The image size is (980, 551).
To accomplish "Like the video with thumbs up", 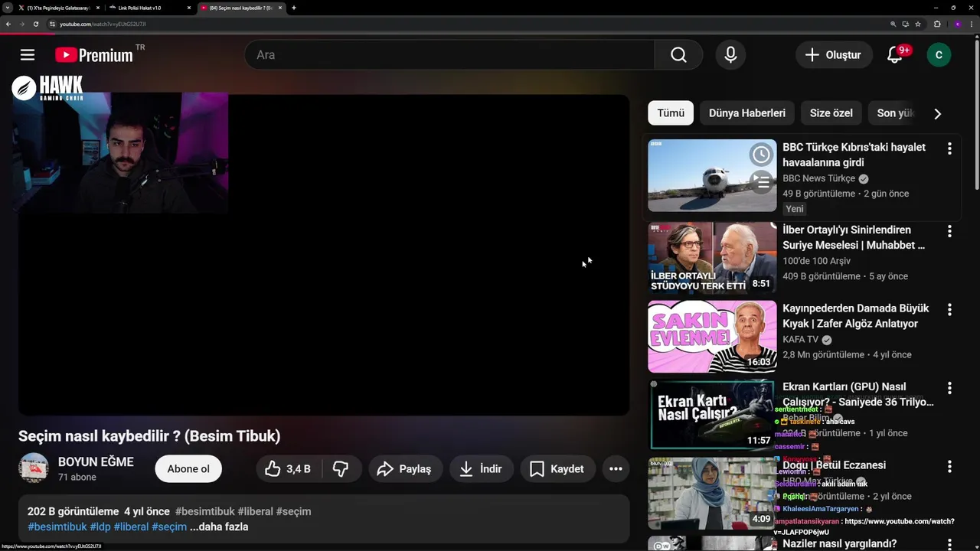I will click(288, 469).
